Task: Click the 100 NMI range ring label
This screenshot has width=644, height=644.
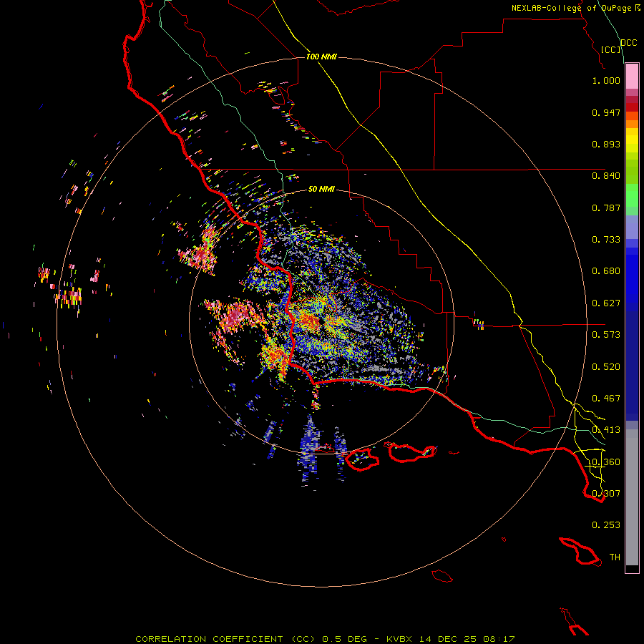Action: pos(321,57)
